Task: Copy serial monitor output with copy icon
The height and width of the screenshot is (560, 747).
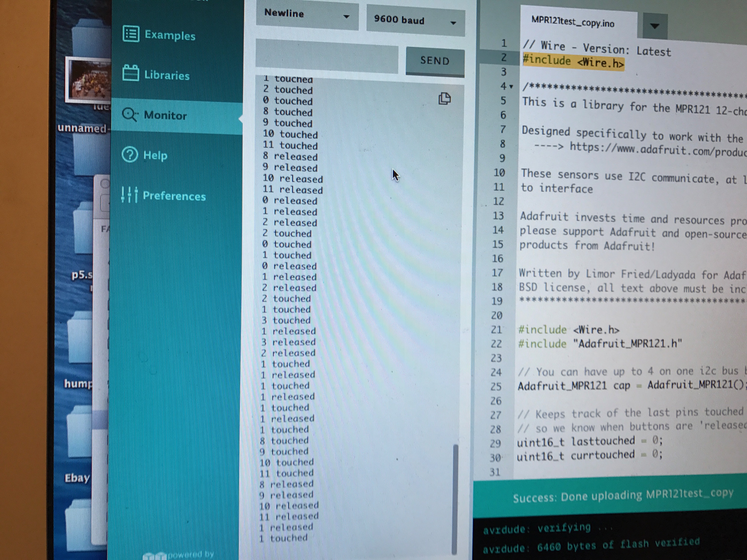Action: coord(444,99)
